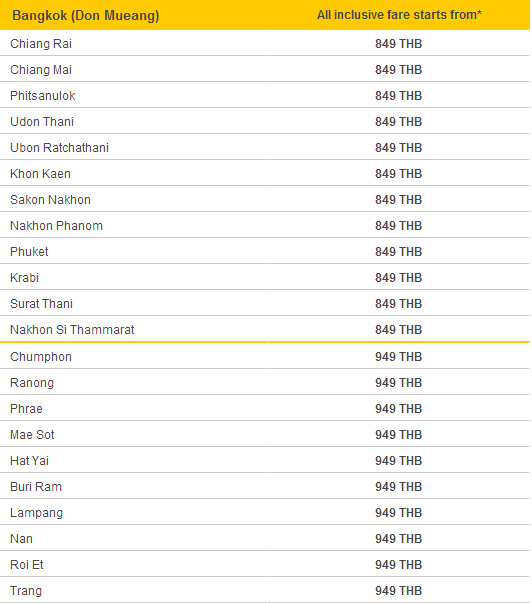The height and width of the screenshot is (603, 532).
Task: Click the Bangkok (Don Mueang) header
Action: [x=86, y=15]
